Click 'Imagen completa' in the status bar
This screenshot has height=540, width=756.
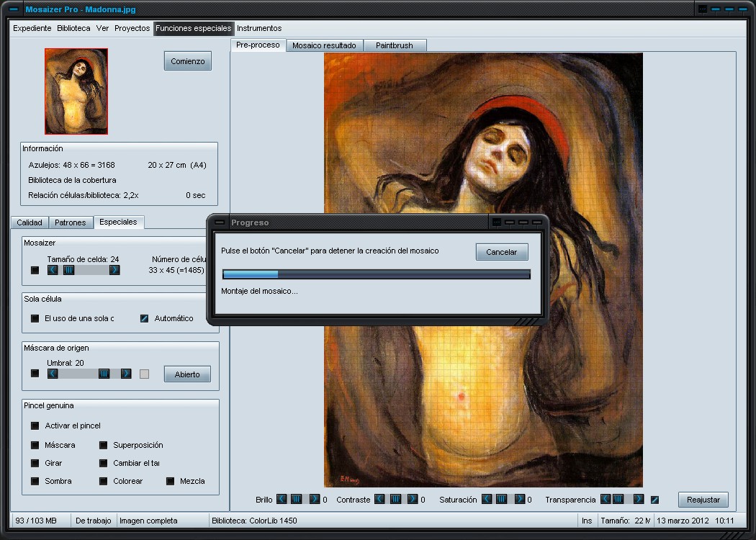tap(148, 521)
